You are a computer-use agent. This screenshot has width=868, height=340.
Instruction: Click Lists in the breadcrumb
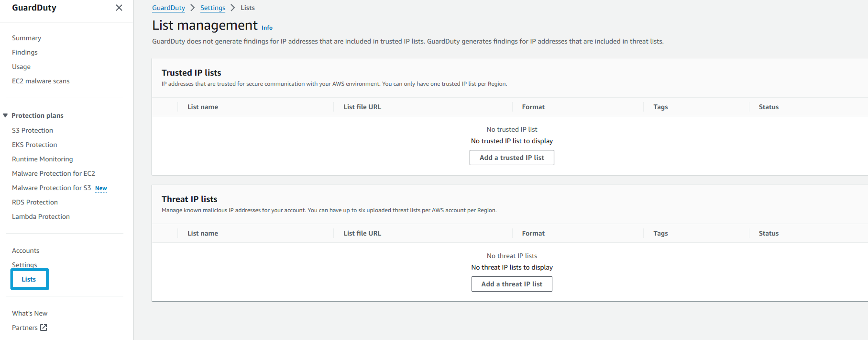pyautogui.click(x=248, y=8)
